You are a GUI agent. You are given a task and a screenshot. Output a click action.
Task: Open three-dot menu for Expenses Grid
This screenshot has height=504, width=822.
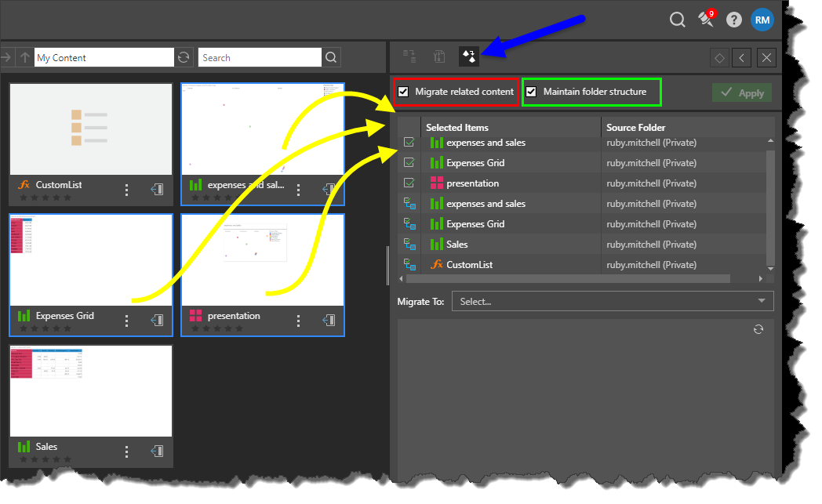[127, 321]
